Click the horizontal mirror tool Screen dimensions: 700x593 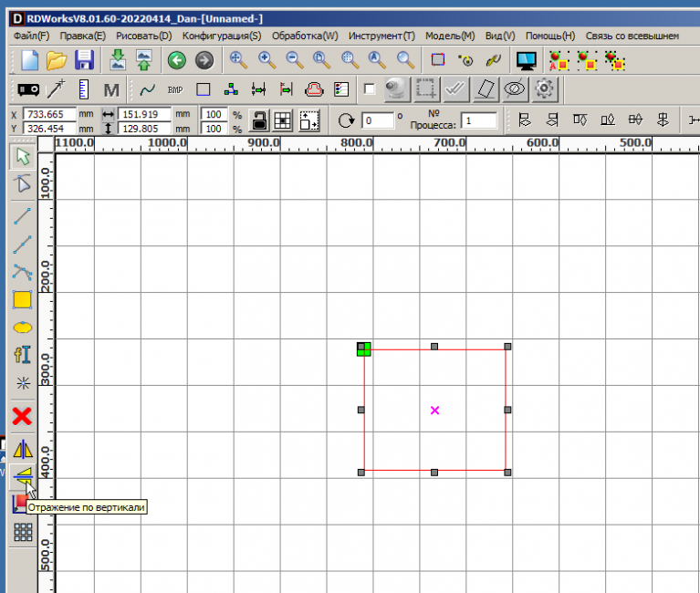(x=23, y=449)
